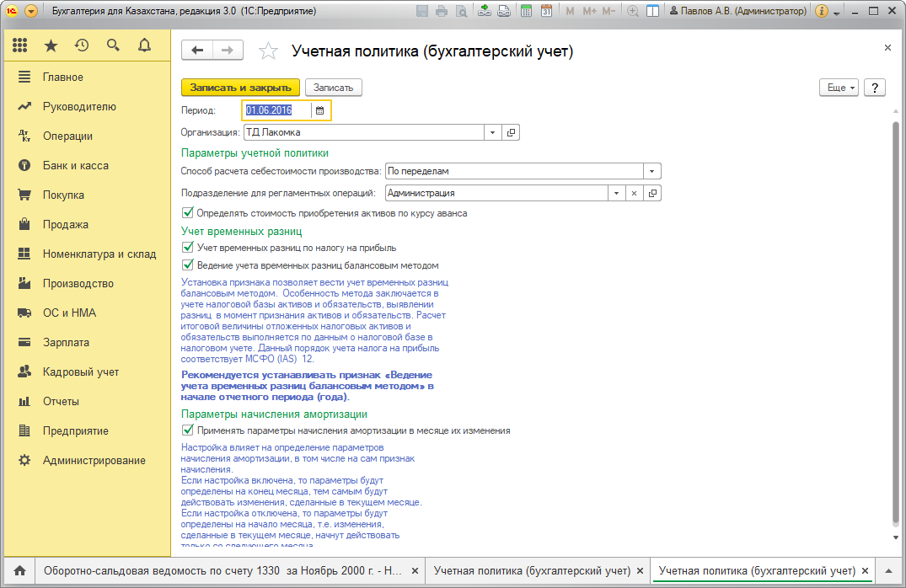The height and width of the screenshot is (588, 906).
Task: Open the Подразделение record via its open button
Action: (x=652, y=193)
